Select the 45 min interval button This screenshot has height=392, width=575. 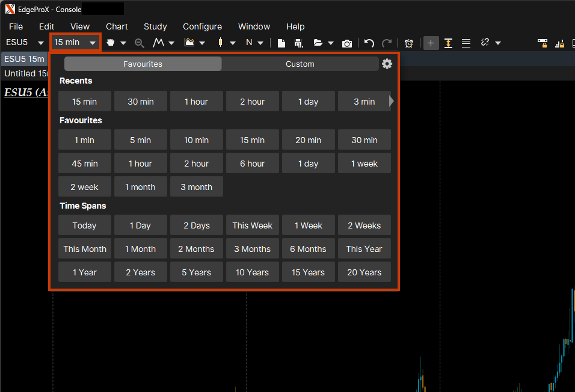[85, 164]
